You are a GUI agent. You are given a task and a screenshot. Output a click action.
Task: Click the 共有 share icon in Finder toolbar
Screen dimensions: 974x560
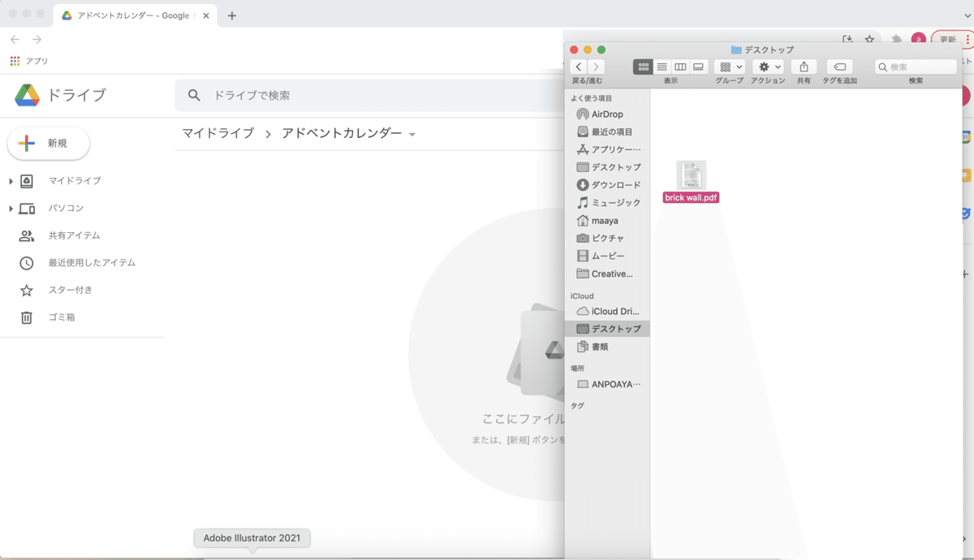(804, 67)
